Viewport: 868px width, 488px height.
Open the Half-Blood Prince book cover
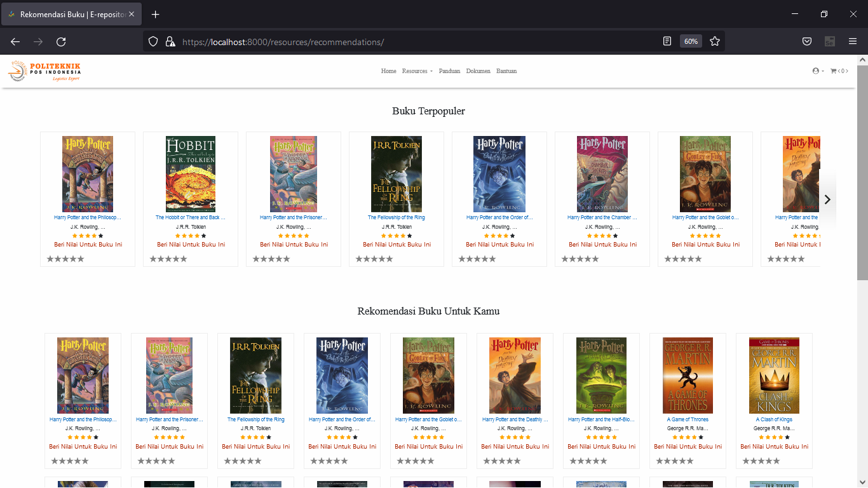(x=602, y=376)
